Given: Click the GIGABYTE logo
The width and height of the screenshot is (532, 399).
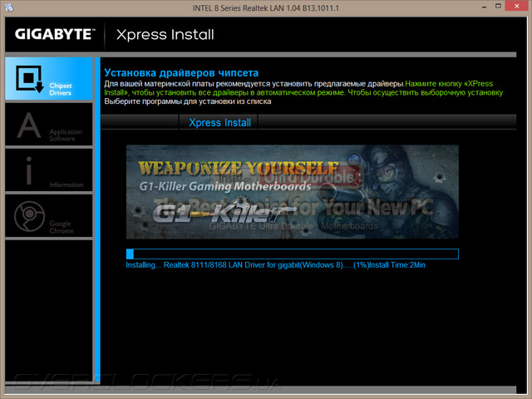Looking at the screenshot, I should click(55, 34).
